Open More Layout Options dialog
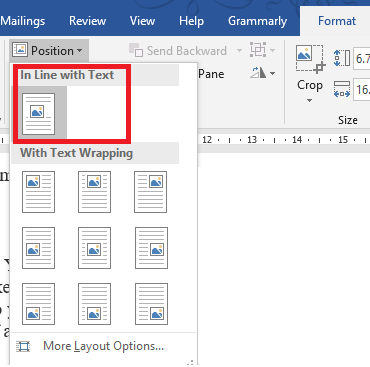Viewport: 370px width, 367px height. [103, 346]
